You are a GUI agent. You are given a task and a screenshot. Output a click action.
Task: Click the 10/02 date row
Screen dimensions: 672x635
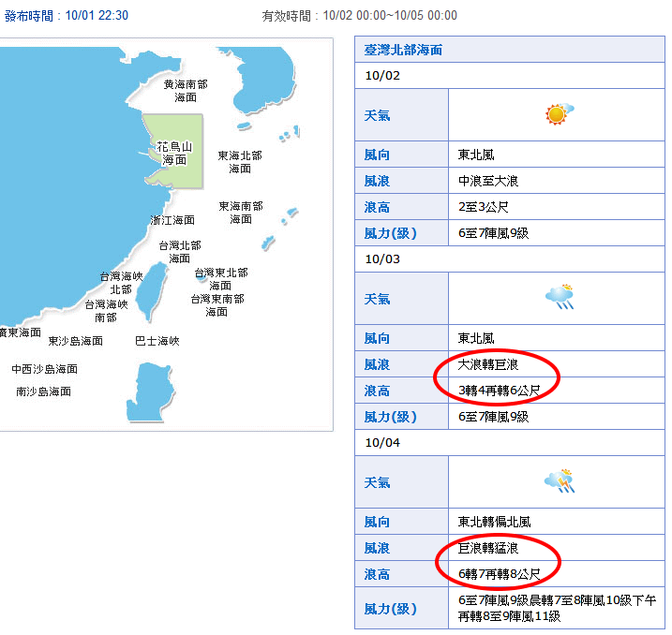tap(510, 75)
